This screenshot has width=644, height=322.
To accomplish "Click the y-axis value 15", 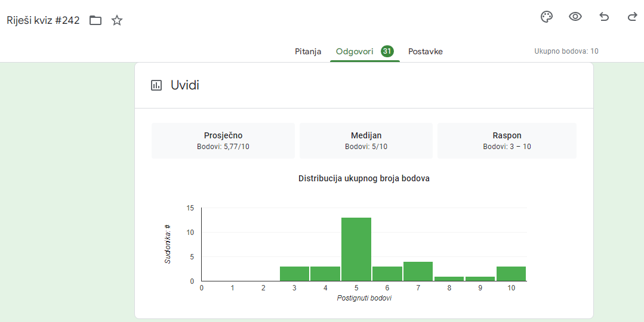I will pos(190,208).
